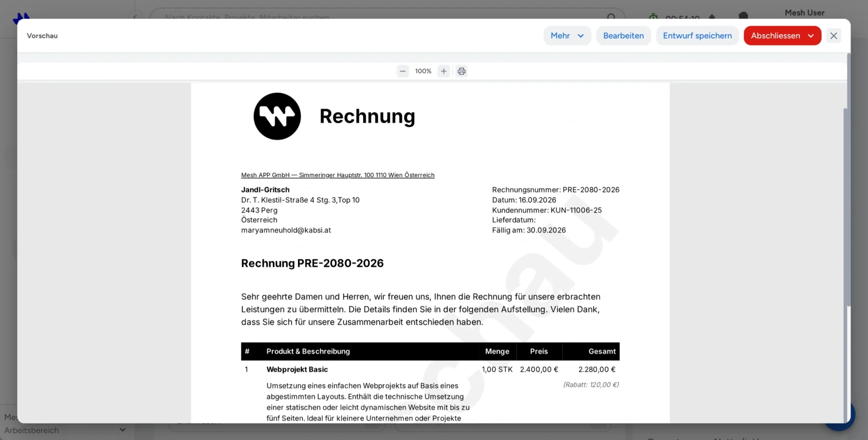Screen dimensions: 868x440
Task: Click the Rechnungsnummer PRE-2080-2026 line
Action: tap(556, 190)
